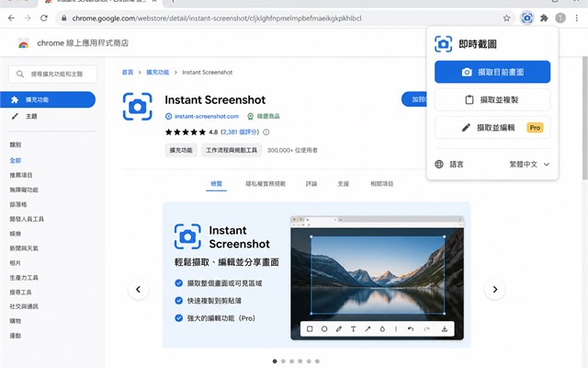
Task: Select the 相片 category
Action: (16, 263)
